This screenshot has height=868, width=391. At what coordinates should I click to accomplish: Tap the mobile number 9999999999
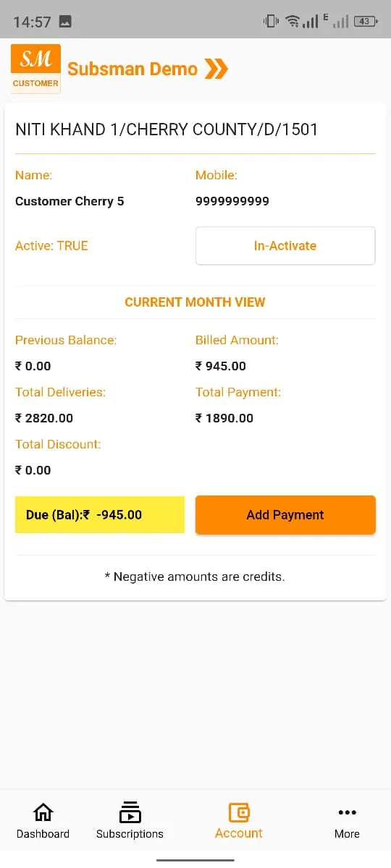232,201
